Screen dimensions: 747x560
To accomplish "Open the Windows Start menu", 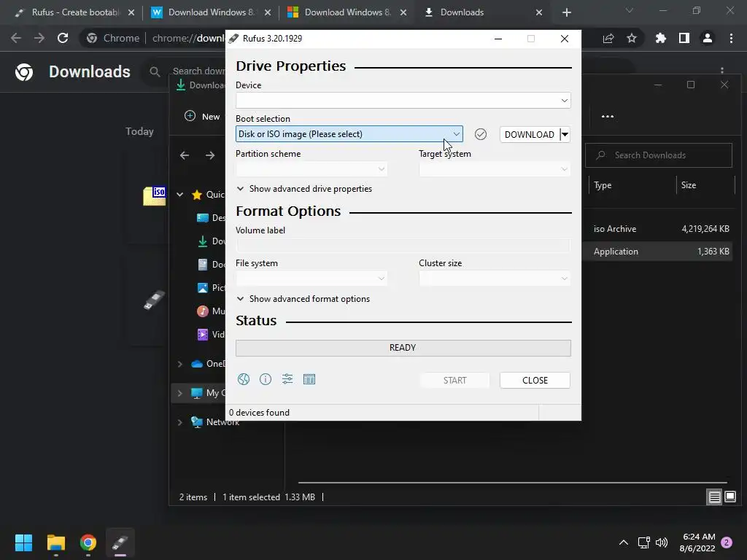I will [23, 542].
